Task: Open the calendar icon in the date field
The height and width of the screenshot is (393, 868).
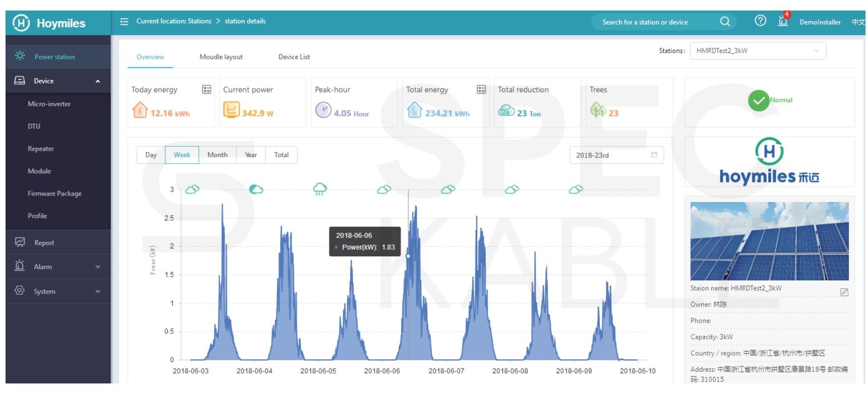Action: tap(654, 155)
